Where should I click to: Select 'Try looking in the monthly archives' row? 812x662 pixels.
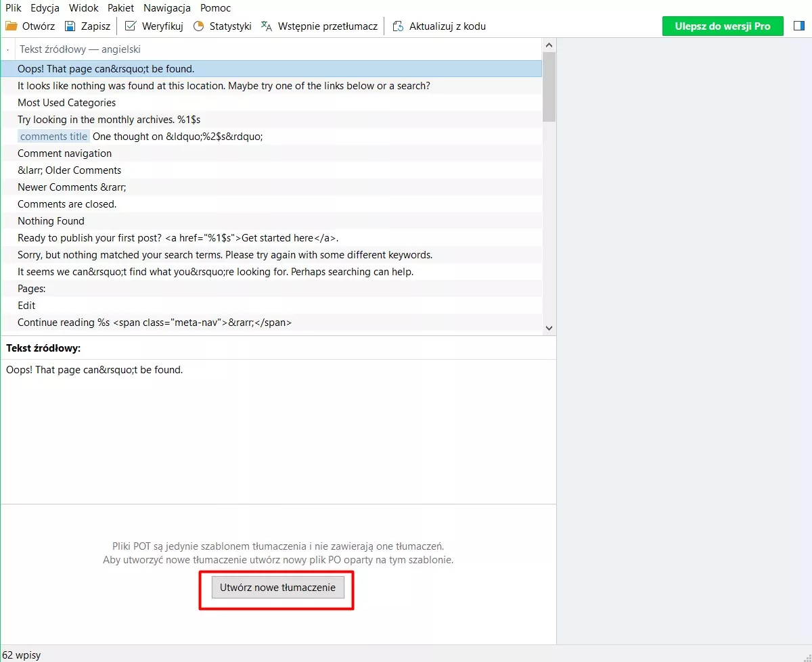coord(271,120)
